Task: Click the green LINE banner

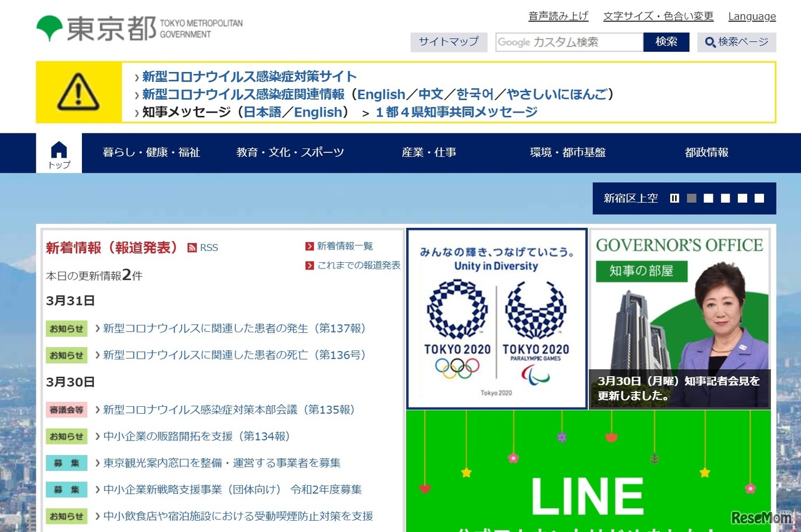Action: click(x=589, y=476)
